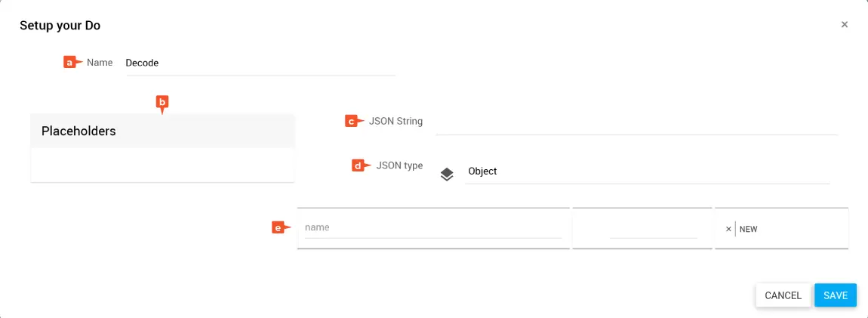Click the JSON type label

[x=399, y=166]
